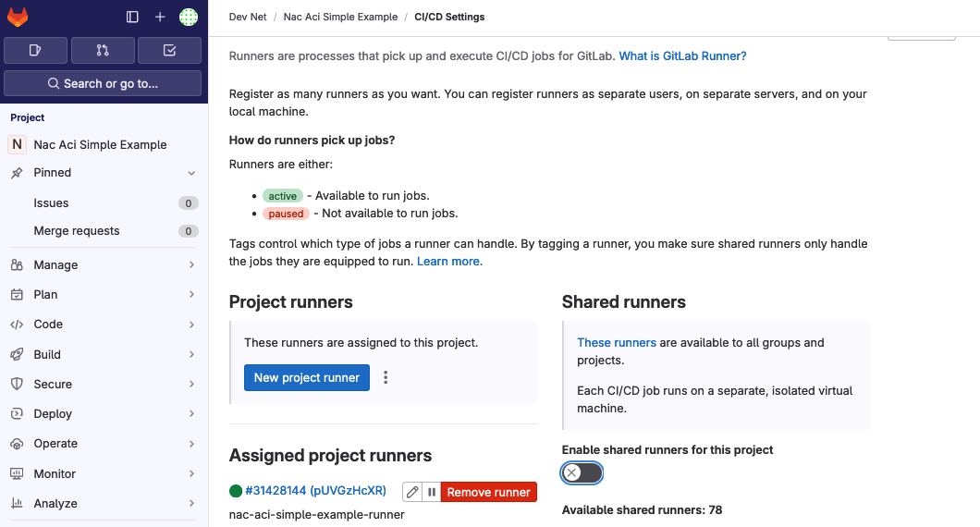Open the Manage sidebar item
Screen dimensions: 980x527
click(x=103, y=265)
